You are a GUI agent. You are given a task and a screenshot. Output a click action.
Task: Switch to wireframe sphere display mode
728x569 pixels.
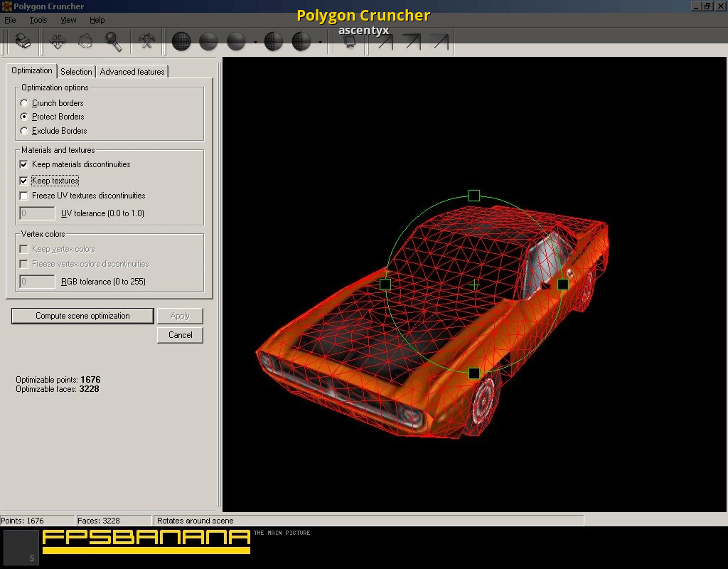click(x=181, y=41)
